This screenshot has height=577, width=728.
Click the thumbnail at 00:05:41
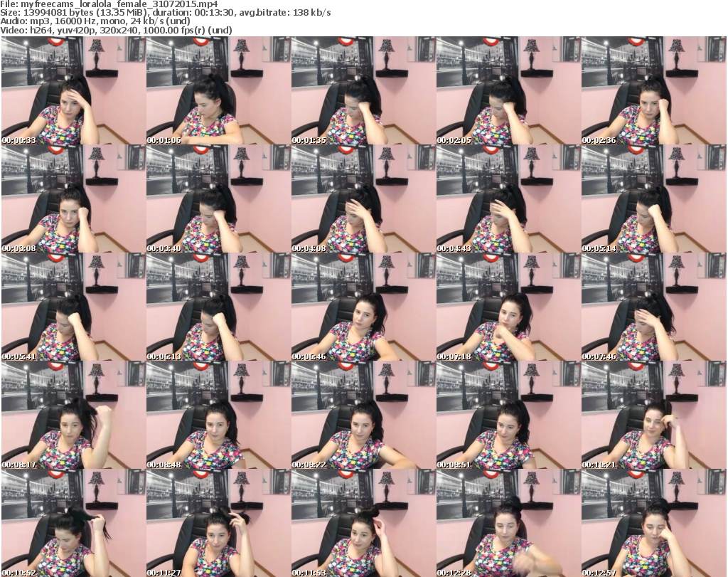pyautogui.click(x=73, y=307)
